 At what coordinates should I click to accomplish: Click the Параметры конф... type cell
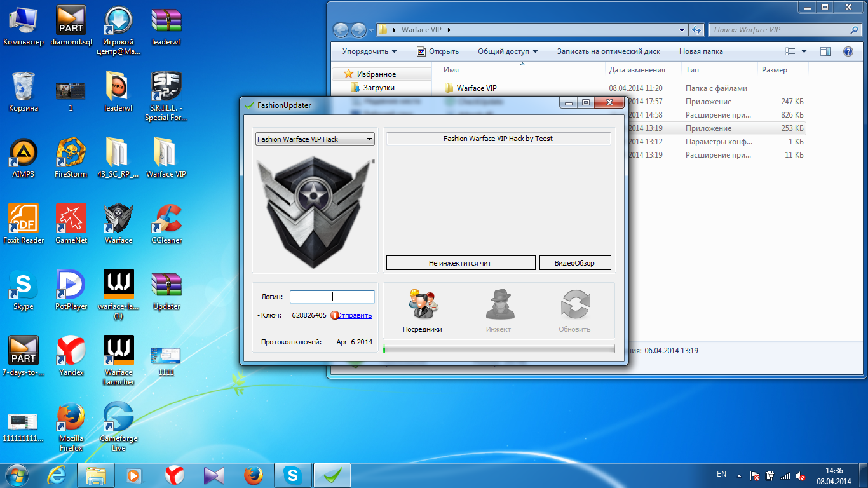coord(718,142)
